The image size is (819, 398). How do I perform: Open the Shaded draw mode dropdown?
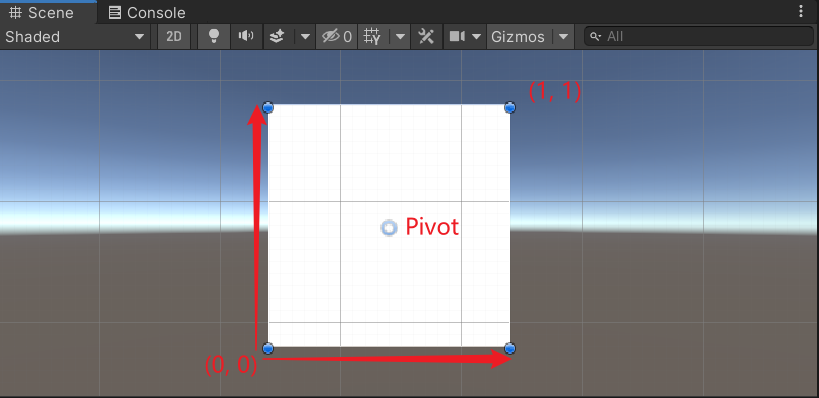(x=75, y=37)
